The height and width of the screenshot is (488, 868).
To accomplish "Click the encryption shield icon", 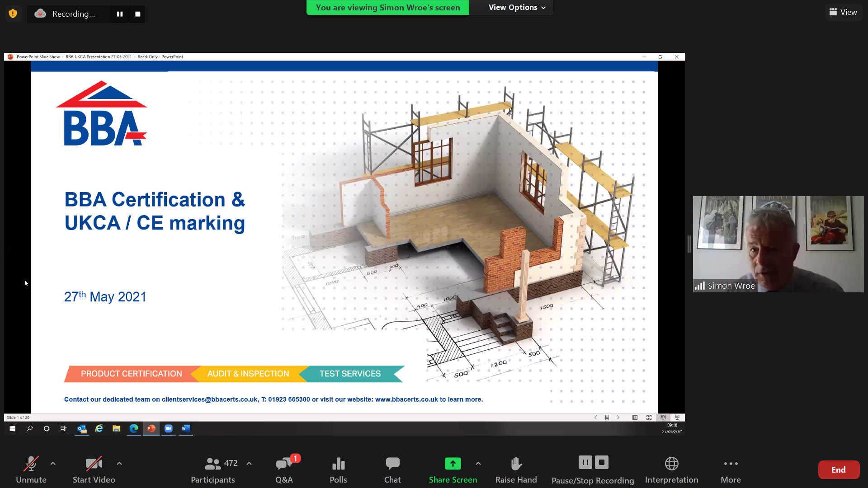I will point(13,14).
